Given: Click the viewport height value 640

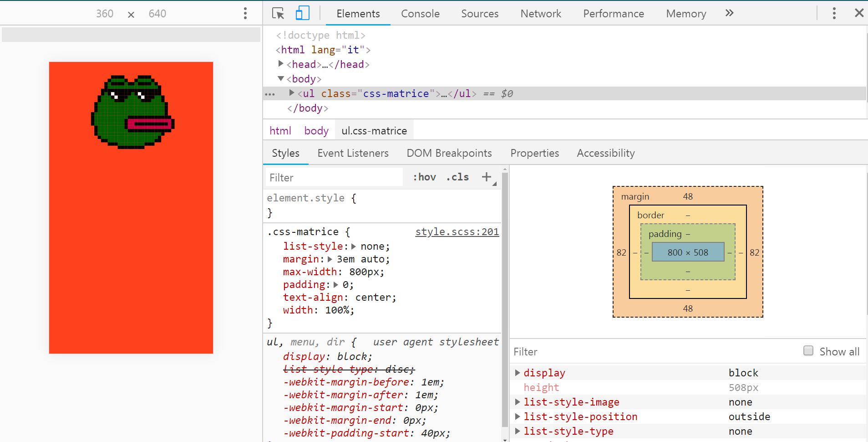Looking at the screenshot, I should click(x=157, y=14).
